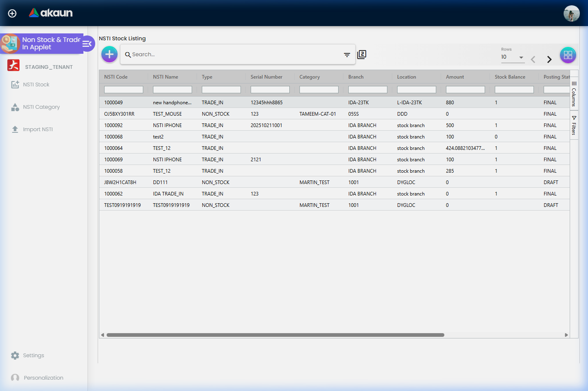
Task: Open the user profile avatar
Action: 571,13
